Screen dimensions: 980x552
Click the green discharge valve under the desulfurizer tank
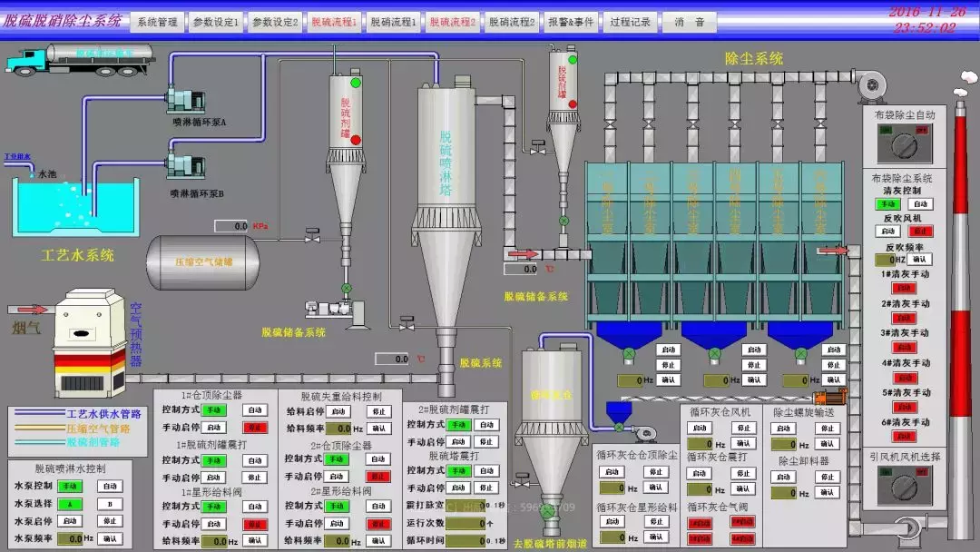click(347, 288)
